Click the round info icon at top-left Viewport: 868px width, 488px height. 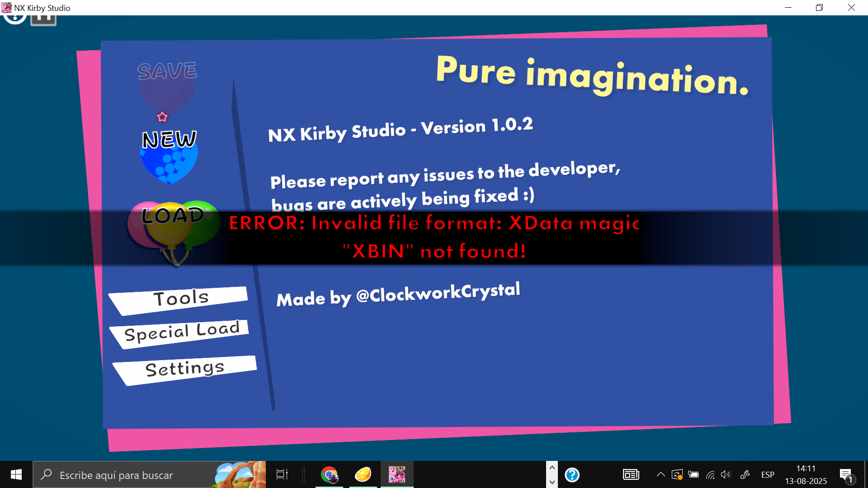click(15, 19)
